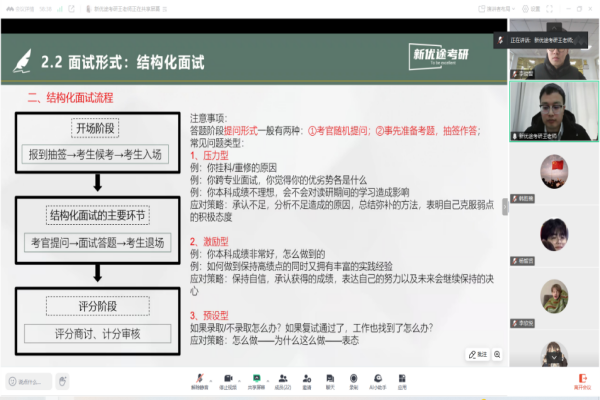Click the emoji reaction hand icon

coord(61,380)
